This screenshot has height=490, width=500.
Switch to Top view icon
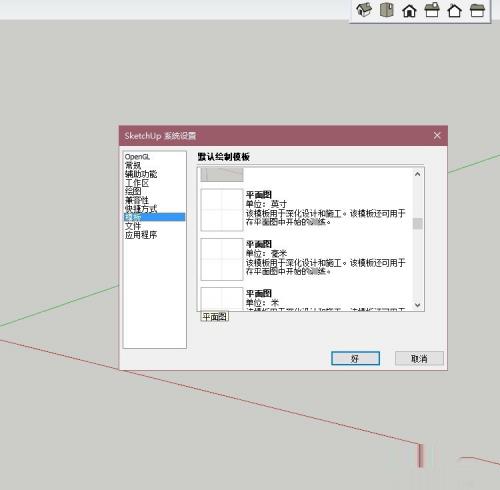(387, 10)
